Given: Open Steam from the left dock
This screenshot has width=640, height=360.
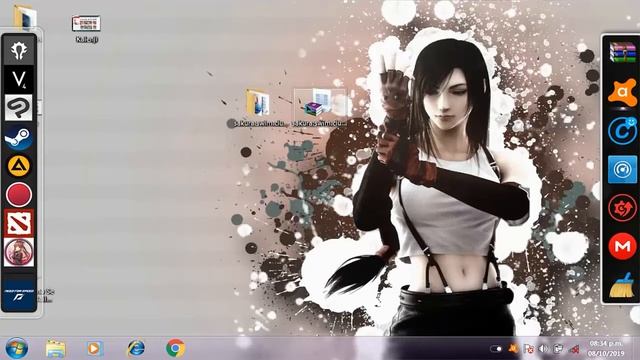Looking at the screenshot, I should coord(18,138).
